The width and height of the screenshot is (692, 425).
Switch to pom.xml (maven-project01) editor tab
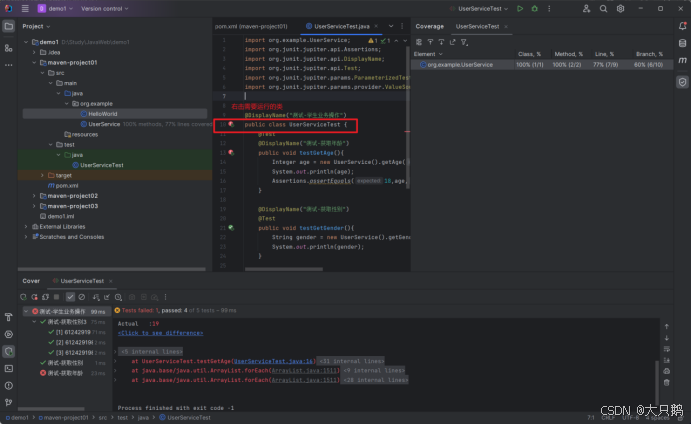(x=251, y=26)
